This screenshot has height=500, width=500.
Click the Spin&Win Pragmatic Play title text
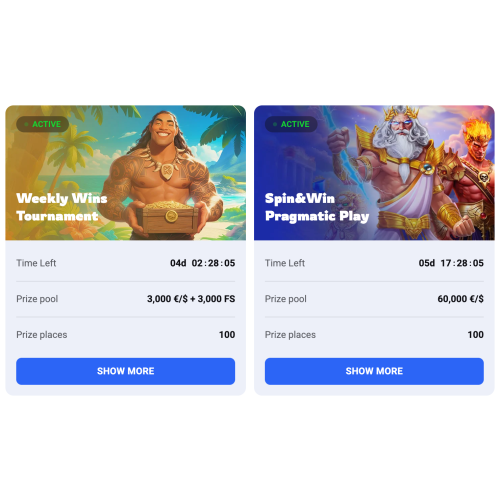(317, 207)
